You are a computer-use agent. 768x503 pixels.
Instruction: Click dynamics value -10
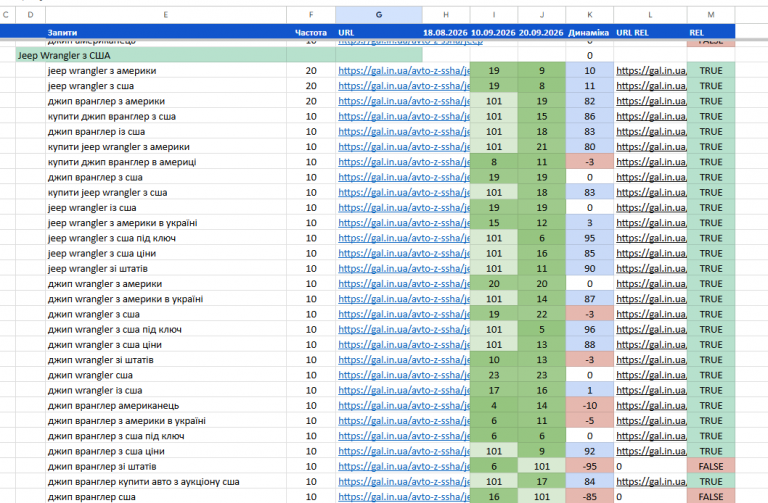590,405
